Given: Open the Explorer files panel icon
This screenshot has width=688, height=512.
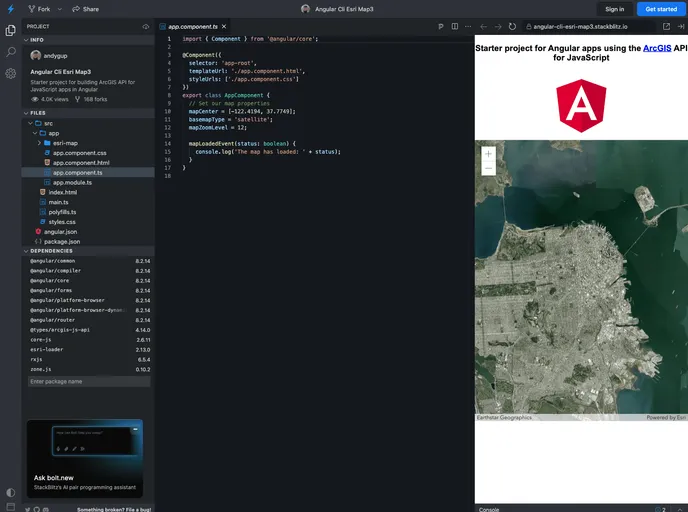Looking at the screenshot, I should pyautogui.click(x=11, y=30).
